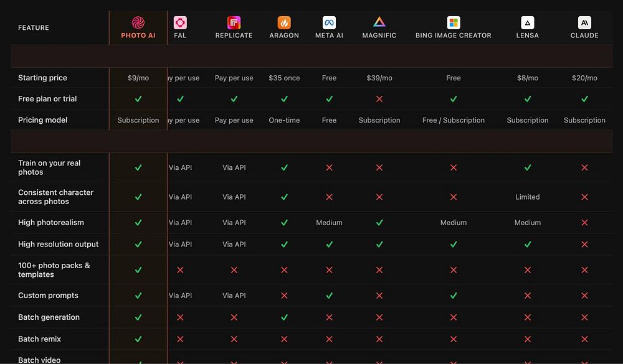Click the Pricing model row label
This screenshot has width=623, height=364.
click(x=42, y=120)
